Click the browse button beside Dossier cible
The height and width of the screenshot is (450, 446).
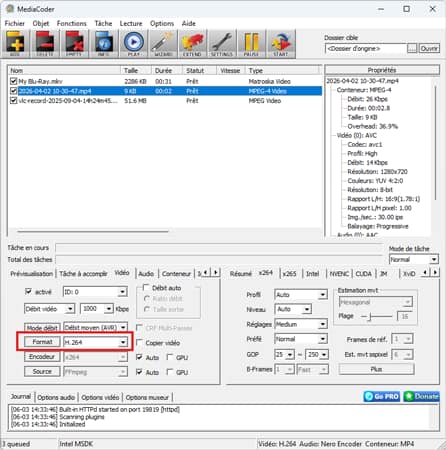tap(412, 48)
